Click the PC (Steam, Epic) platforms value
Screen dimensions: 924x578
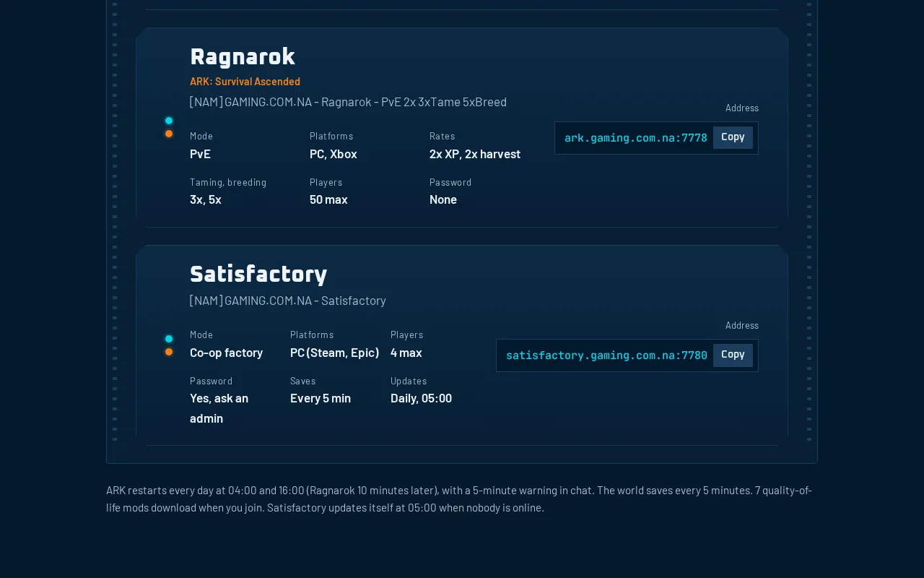(x=335, y=353)
